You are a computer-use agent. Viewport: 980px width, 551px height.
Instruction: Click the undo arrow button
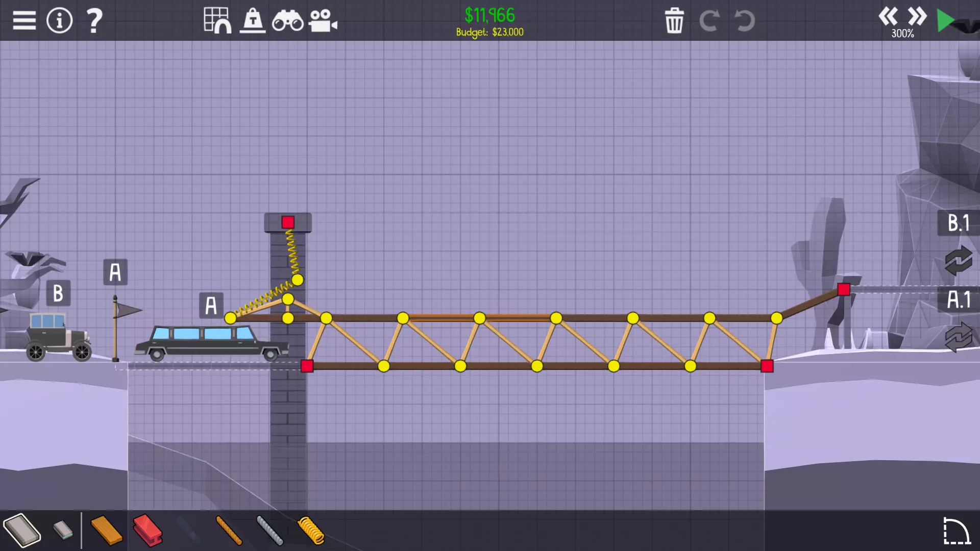click(744, 21)
